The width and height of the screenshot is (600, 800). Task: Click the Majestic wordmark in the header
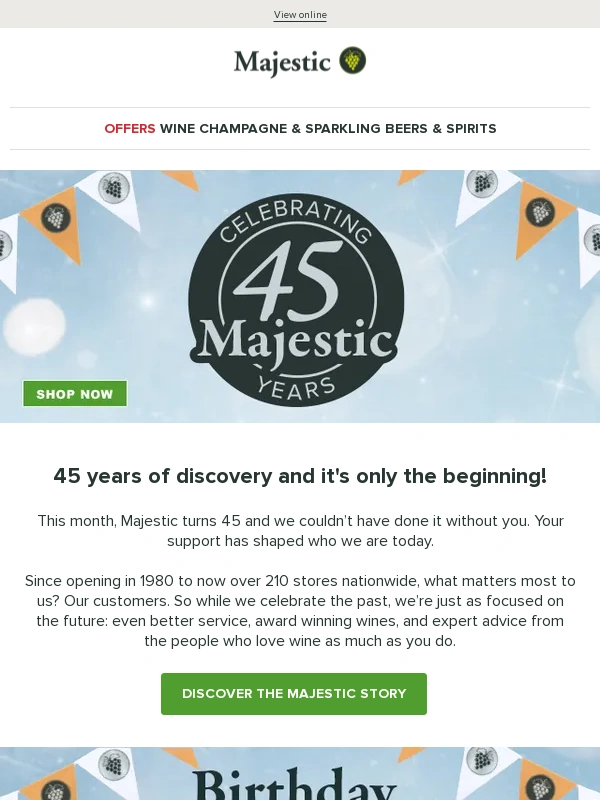(x=282, y=63)
